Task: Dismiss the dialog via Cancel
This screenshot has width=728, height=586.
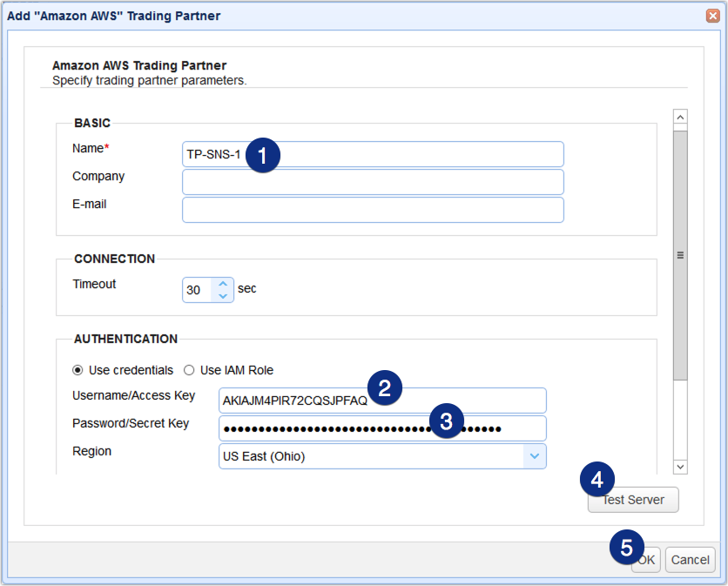Action: click(x=690, y=559)
